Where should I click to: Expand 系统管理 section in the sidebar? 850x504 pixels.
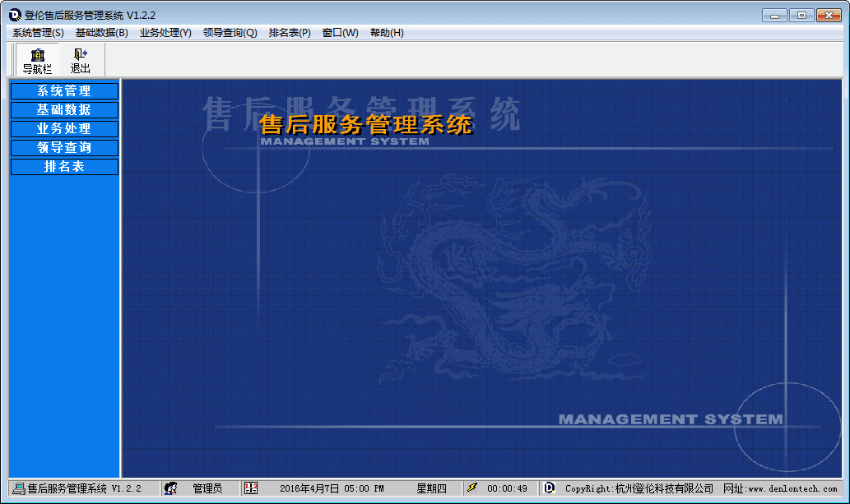pos(64,91)
